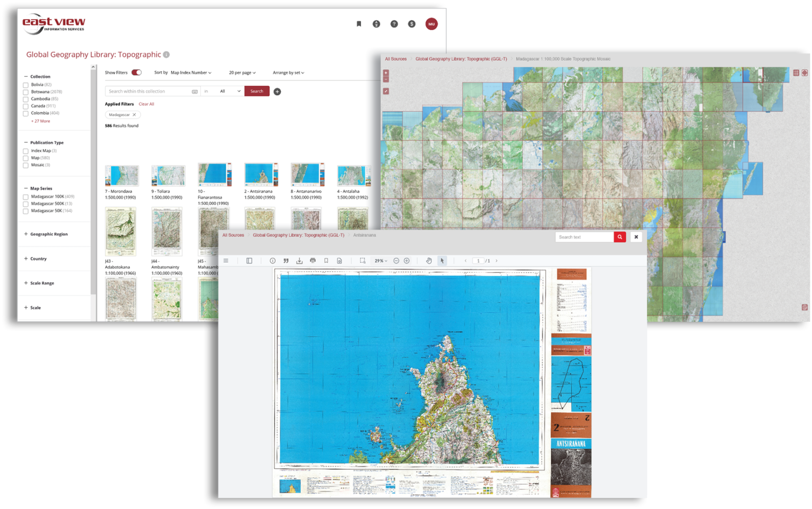812x509 pixels.
Task: Select the pan hand tool in the viewer
Action: (x=429, y=260)
